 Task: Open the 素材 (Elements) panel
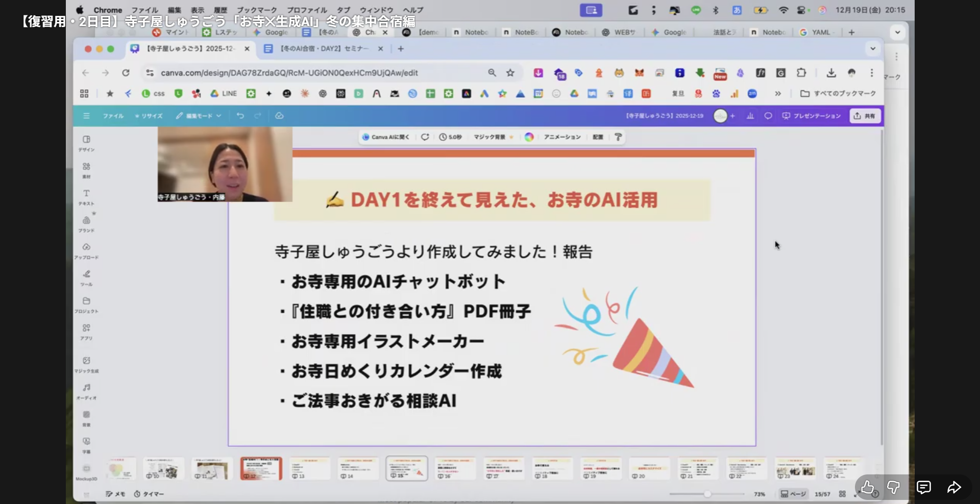pos(86,170)
